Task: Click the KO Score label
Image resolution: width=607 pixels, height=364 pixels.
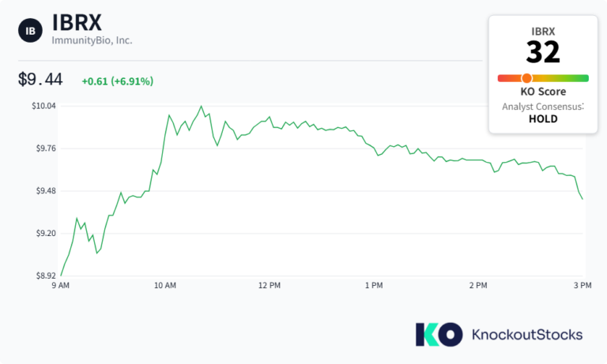Action: click(x=543, y=92)
